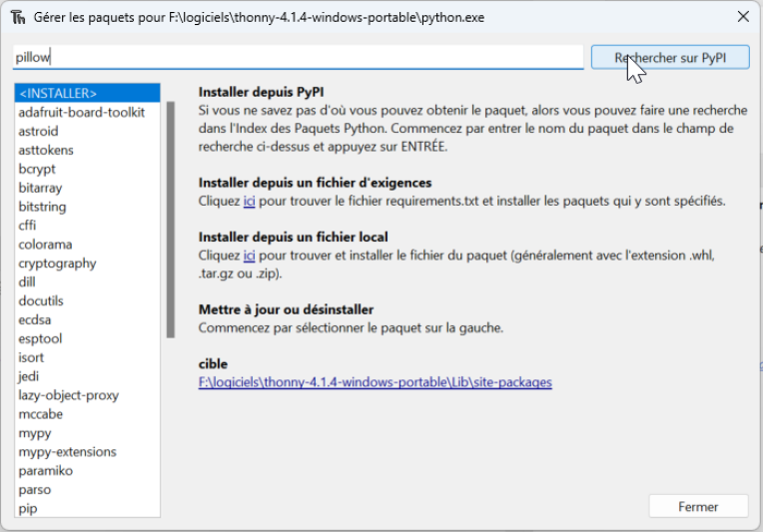This screenshot has width=763, height=532.
Task: Click the package list scrollbar thumb
Action: click(x=171, y=220)
